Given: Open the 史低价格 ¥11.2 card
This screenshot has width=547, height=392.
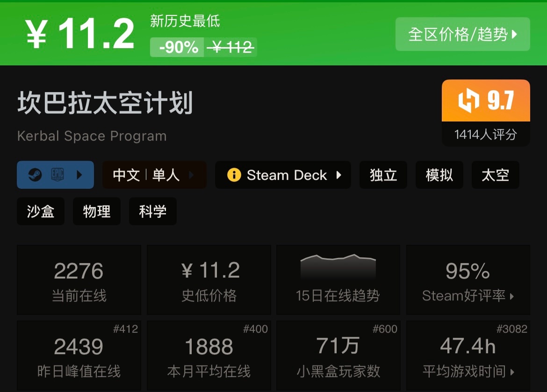Looking at the screenshot, I should click(x=209, y=280).
